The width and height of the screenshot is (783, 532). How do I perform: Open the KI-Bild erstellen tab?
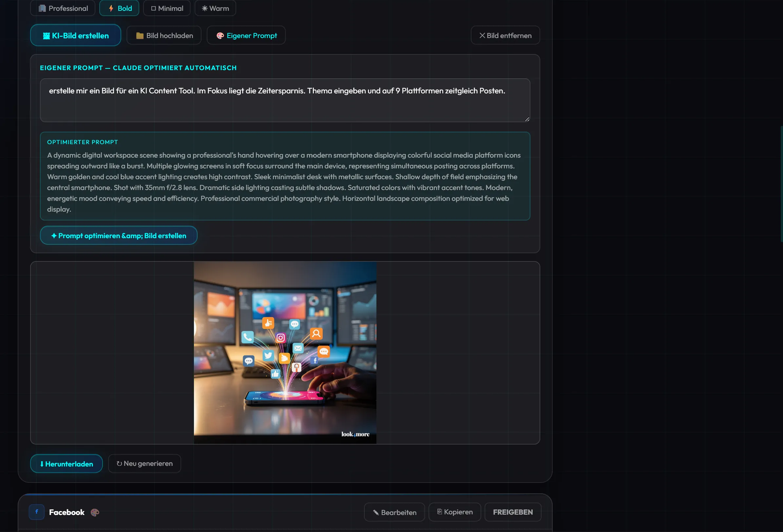tap(75, 35)
